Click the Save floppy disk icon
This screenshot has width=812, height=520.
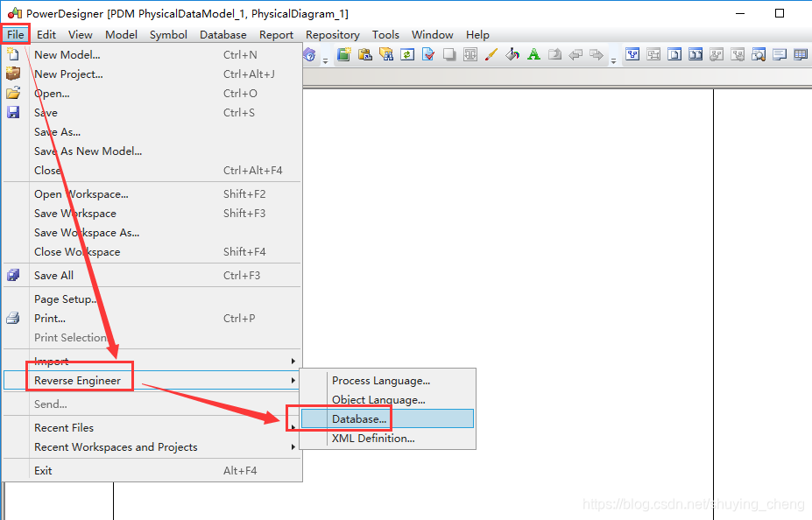[13, 112]
